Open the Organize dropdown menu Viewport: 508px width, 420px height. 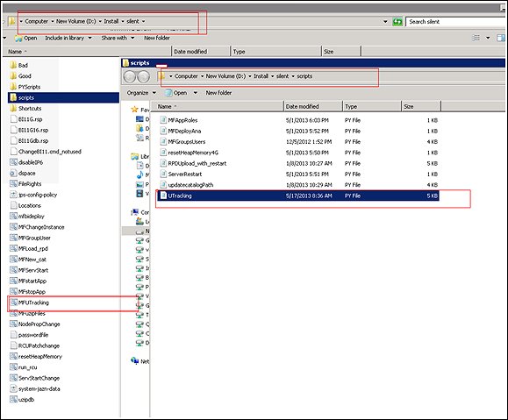pyautogui.click(x=141, y=93)
